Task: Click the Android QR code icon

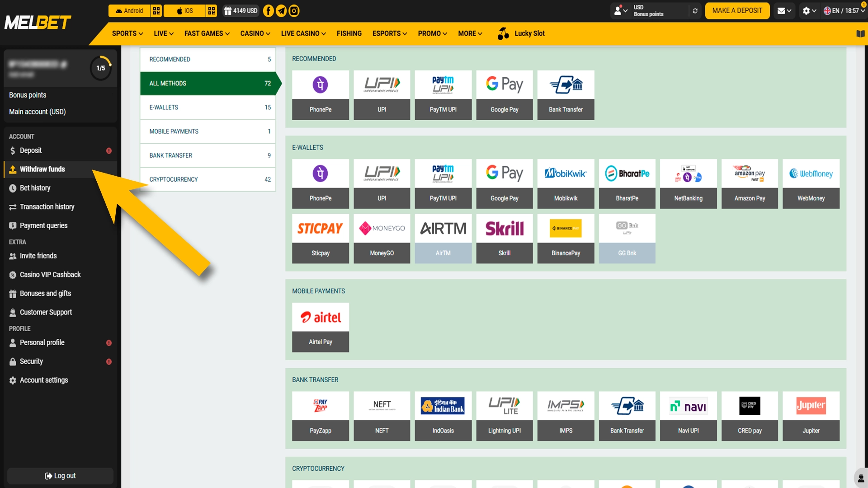Action: tap(156, 11)
